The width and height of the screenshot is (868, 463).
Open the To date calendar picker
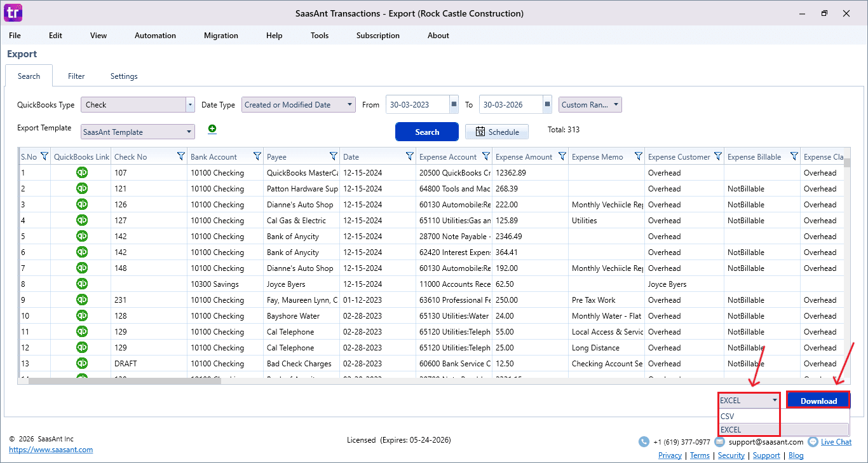click(x=546, y=104)
